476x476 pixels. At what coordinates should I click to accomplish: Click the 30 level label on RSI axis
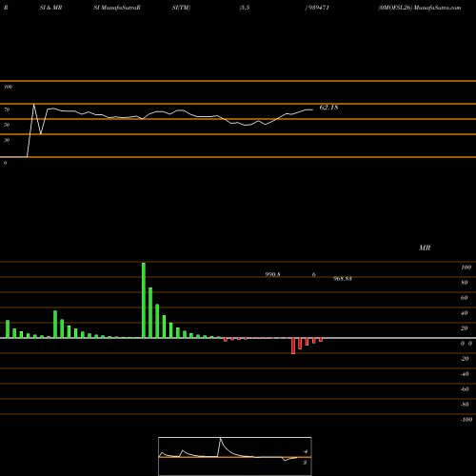[7, 140]
